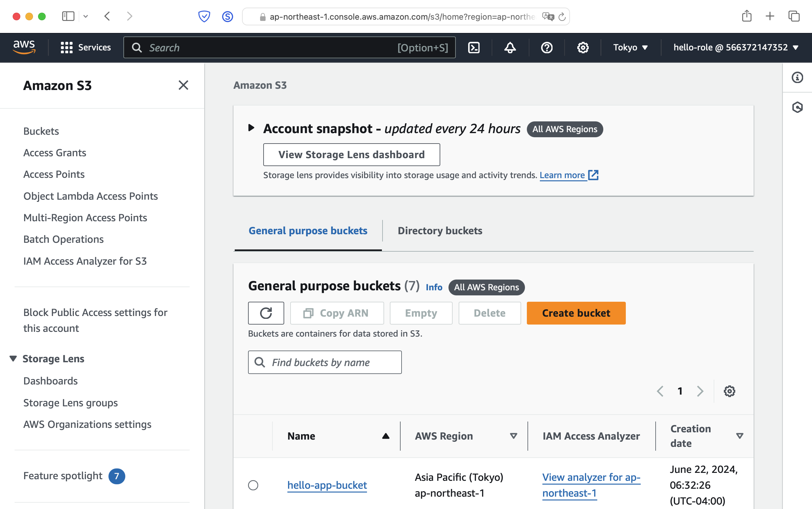Click the AWS logo home icon
The width and height of the screenshot is (812, 509).
tap(24, 47)
